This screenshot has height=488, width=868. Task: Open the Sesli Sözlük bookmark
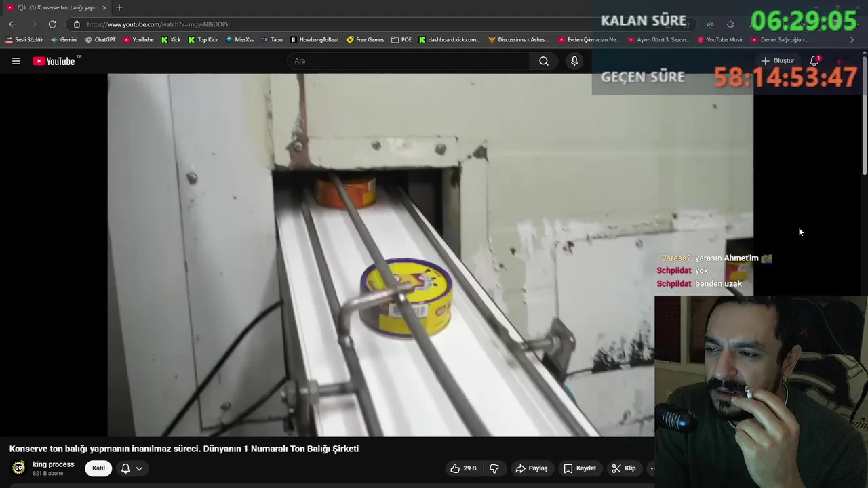(x=24, y=40)
